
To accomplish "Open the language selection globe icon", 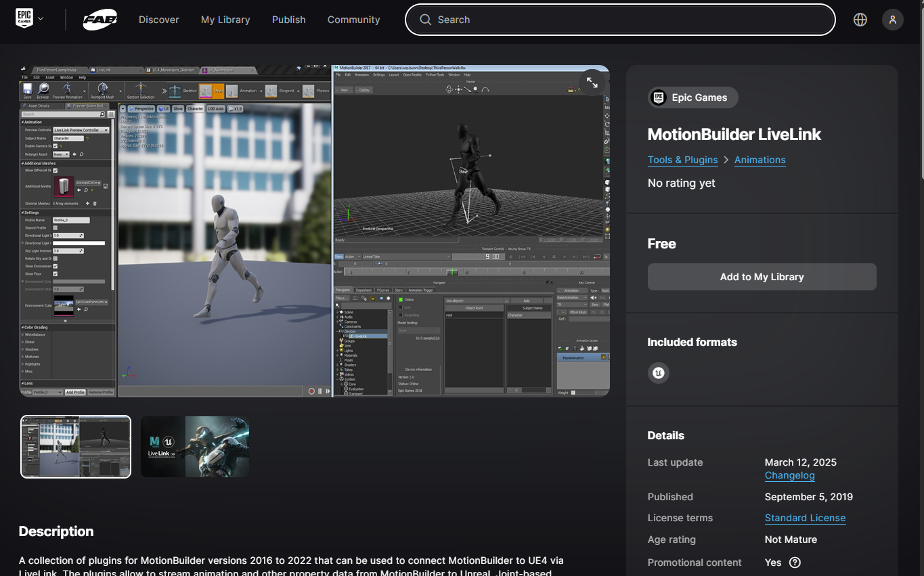I will [x=860, y=20].
